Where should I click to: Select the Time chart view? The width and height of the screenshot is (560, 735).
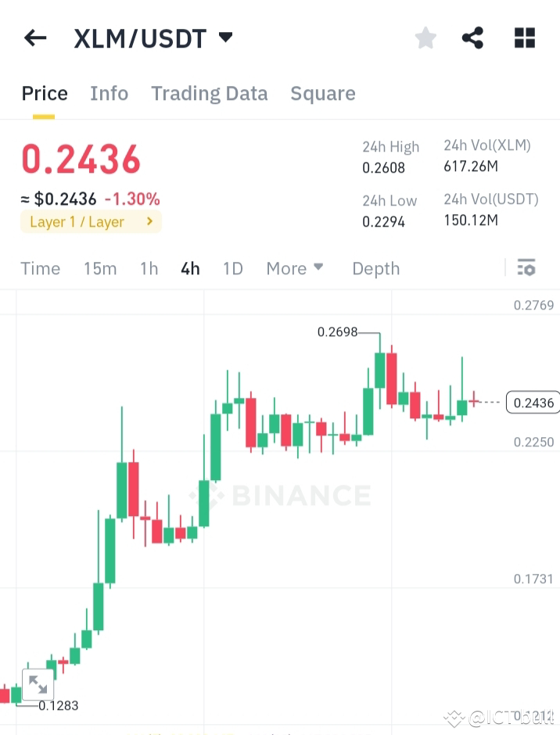40,268
